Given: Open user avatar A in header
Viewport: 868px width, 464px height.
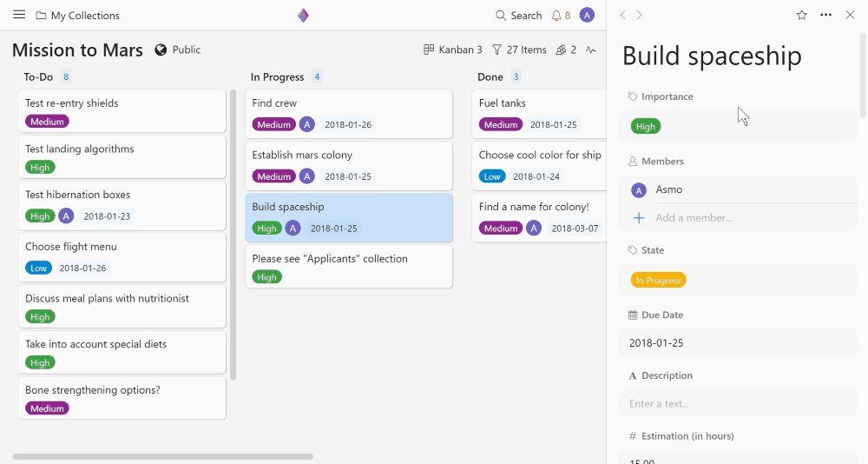Looking at the screenshot, I should [x=587, y=15].
